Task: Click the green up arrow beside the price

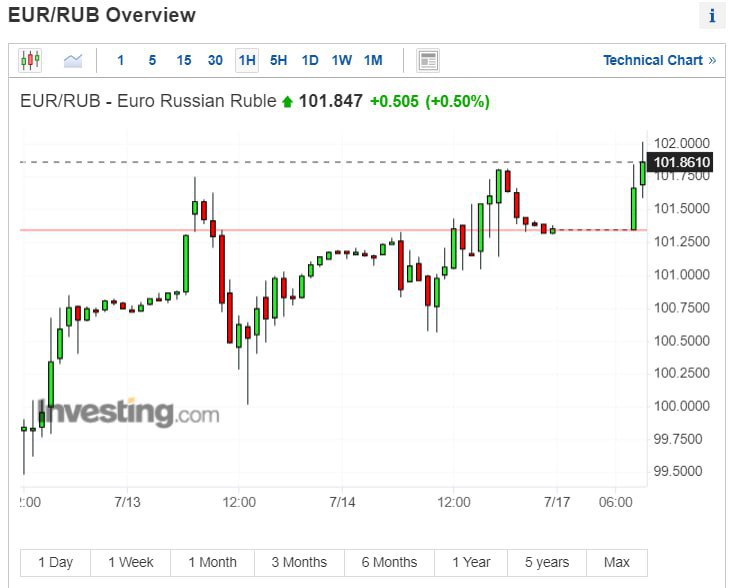Action: tap(288, 102)
